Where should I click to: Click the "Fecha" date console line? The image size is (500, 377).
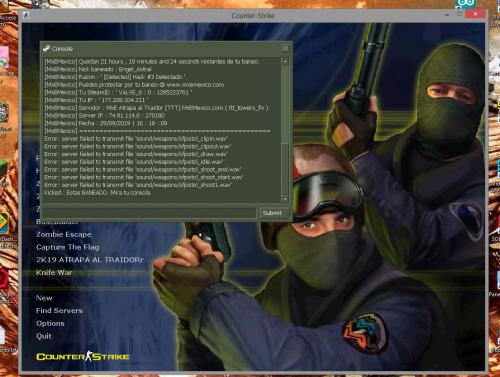coord(106,123)
